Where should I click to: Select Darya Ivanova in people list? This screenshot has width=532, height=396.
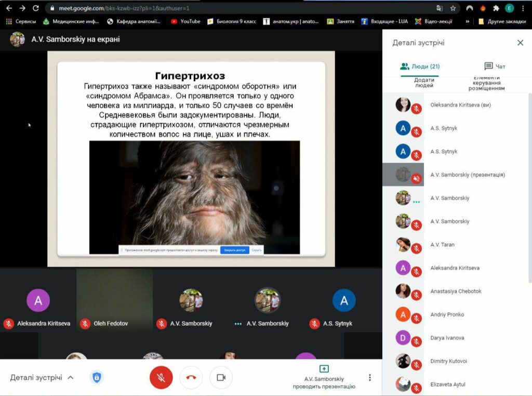click(457, 338)
